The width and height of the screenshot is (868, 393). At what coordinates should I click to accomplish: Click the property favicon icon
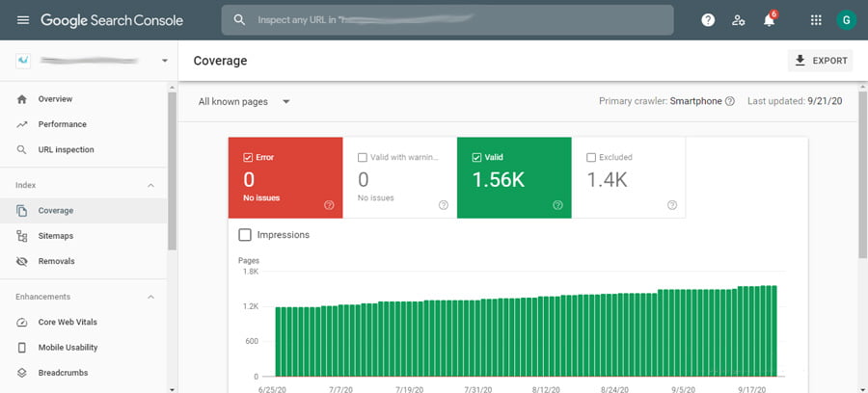[x=23, y=61]
